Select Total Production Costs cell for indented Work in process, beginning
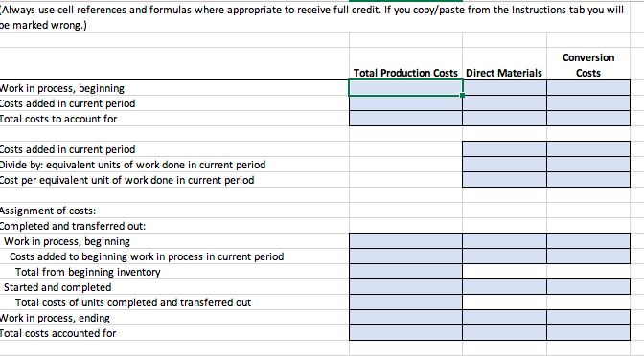The width and height of the screenshot is (644, 356). coord(405,241)
